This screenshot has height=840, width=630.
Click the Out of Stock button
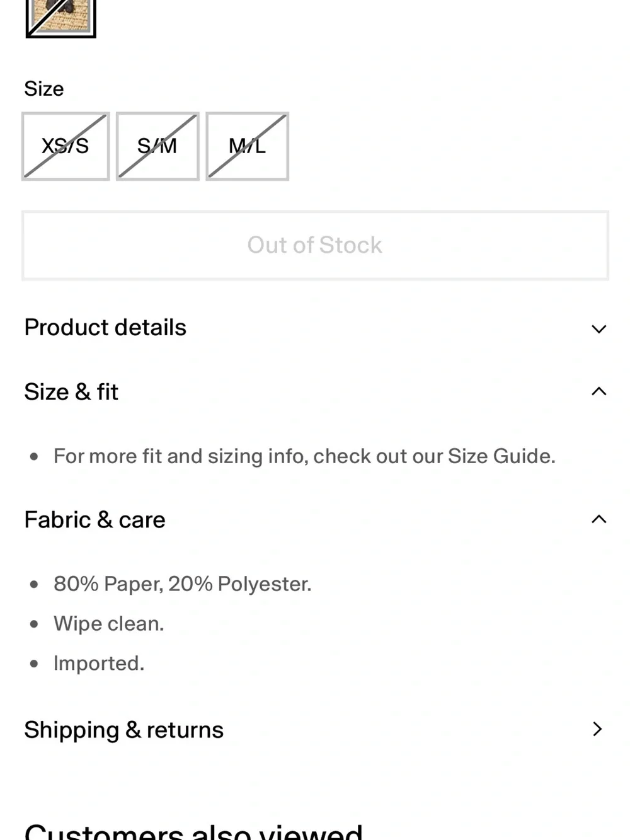315,245
